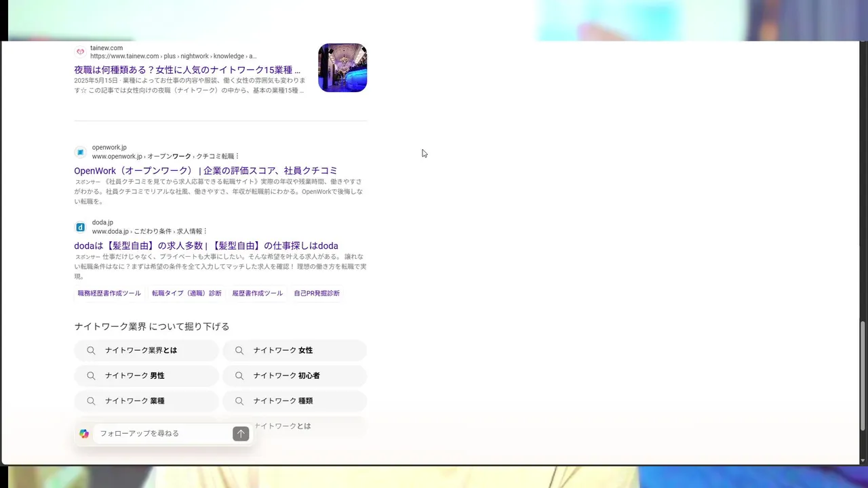Viewport: 868px width, 488px height.
Task: Open the tainew result thumbnail image
Action: (342, 68)
